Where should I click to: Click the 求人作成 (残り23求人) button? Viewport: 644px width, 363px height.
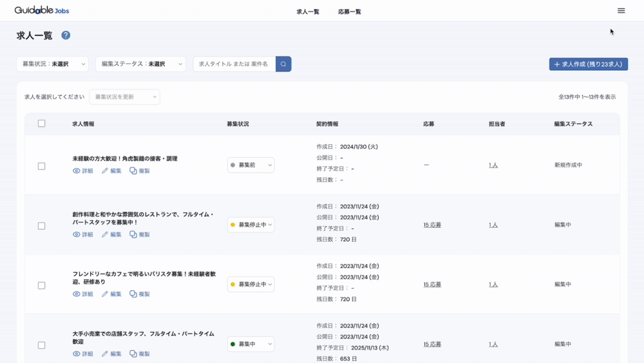point(588,64)
